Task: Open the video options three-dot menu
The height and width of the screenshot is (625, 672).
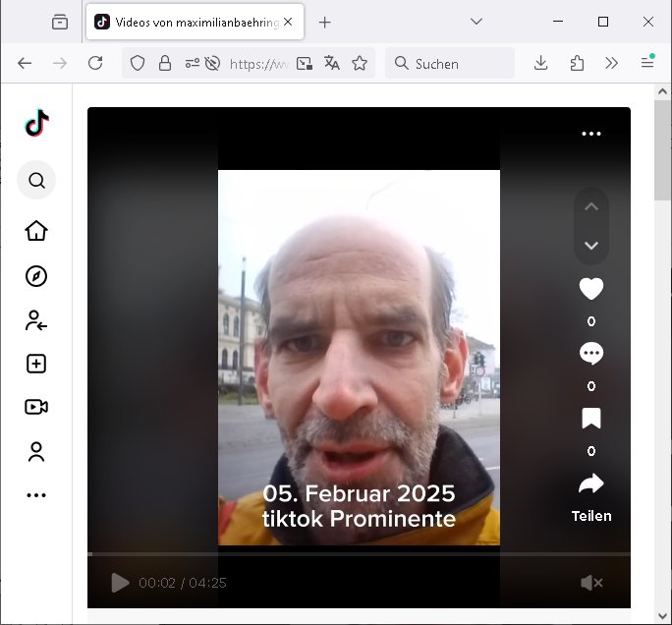Action: point(590,135)
